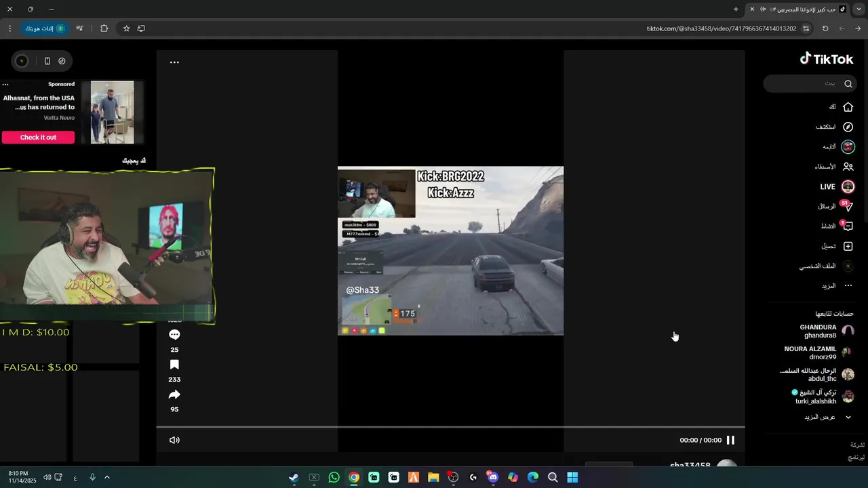868x488 pixels.
Task: Click taskbar microphone tray icon
Action: pyautogui.click(x=92, y=477)
